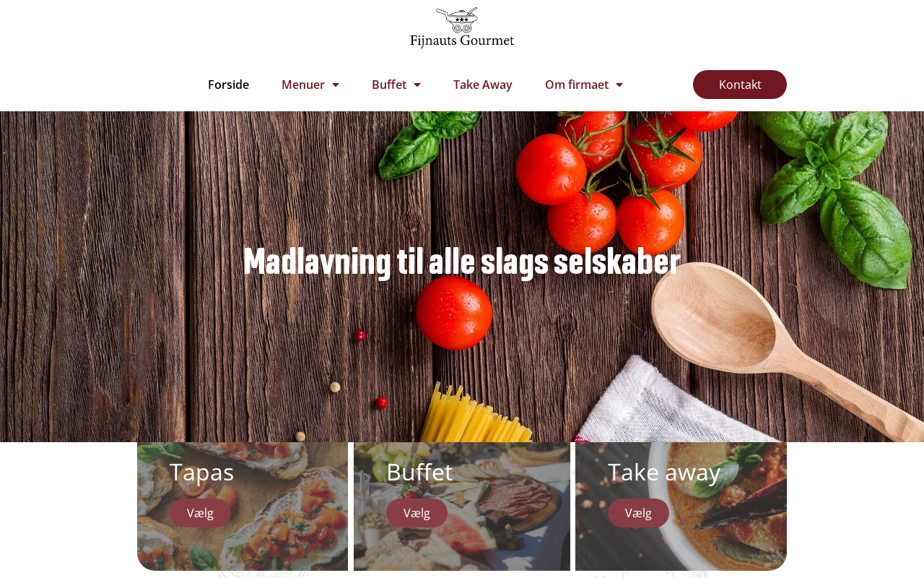This screenshot has width=924, height=578.
Task: Expand the Menuer dropdown arrow
Action: (x=336, y=85)
